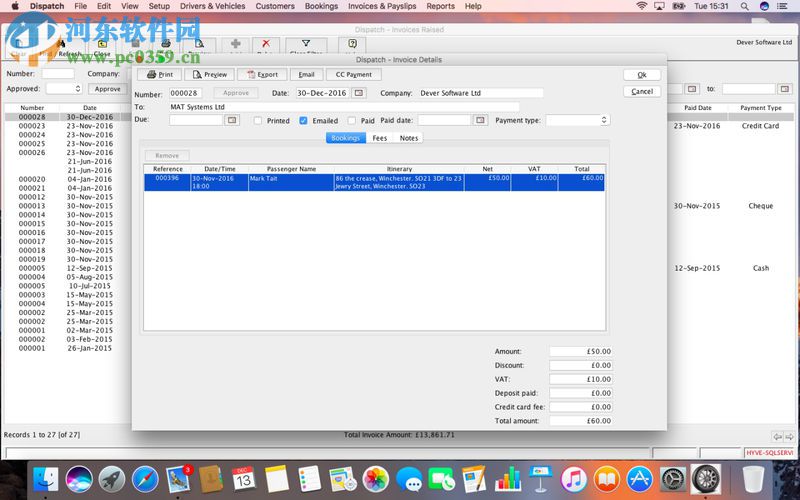Switch to the Notes tab
This screenshot has width=800, height=500.
click(408, 138)
